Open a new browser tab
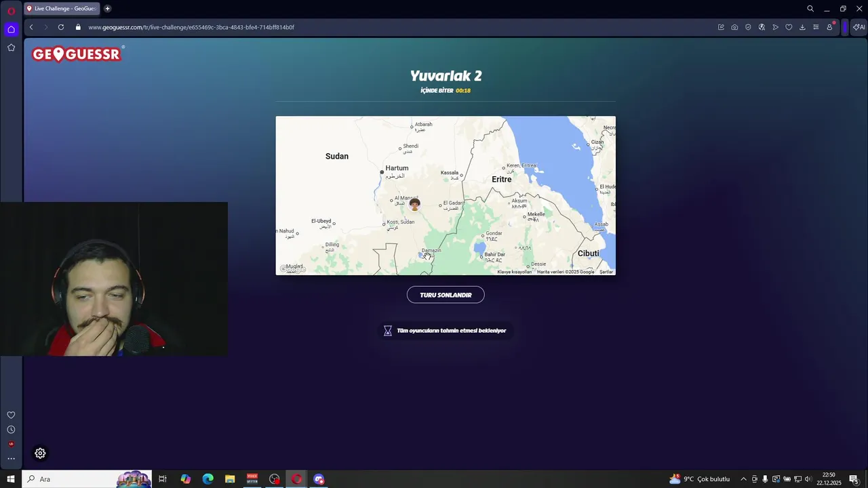This screenshot has height=488, width=868. 107,9
